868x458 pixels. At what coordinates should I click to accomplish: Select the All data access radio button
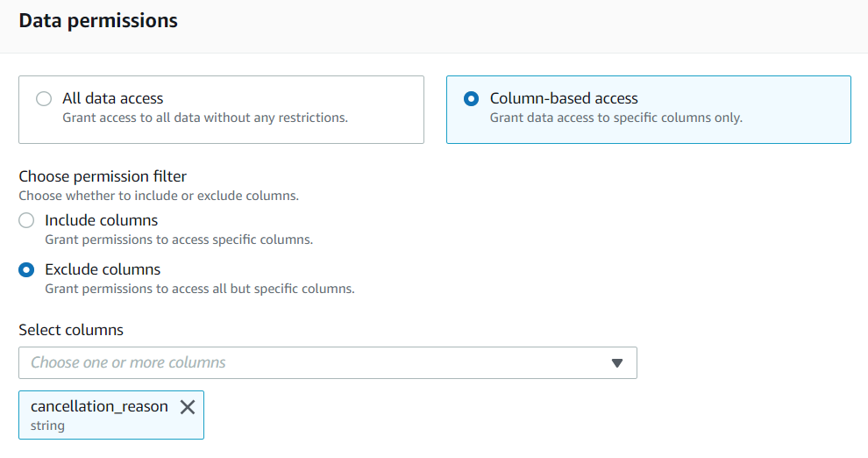click(x=44, y=99)
